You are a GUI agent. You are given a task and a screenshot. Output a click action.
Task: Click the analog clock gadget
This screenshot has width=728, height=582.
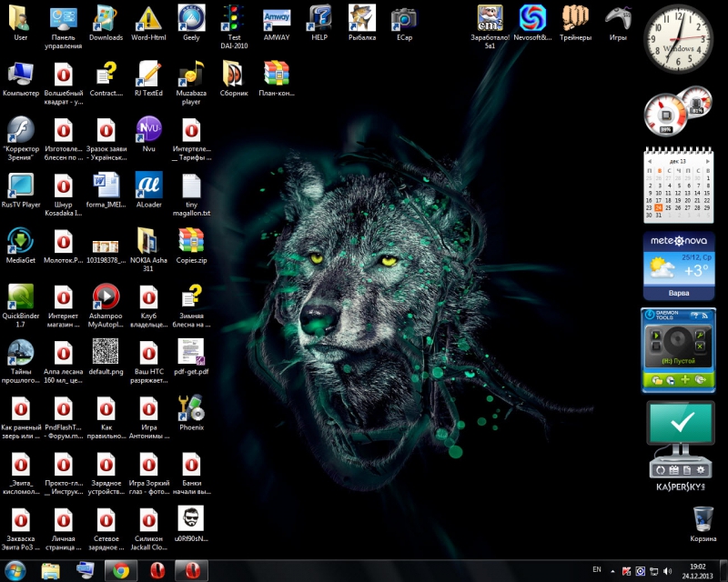coord(678,39)
